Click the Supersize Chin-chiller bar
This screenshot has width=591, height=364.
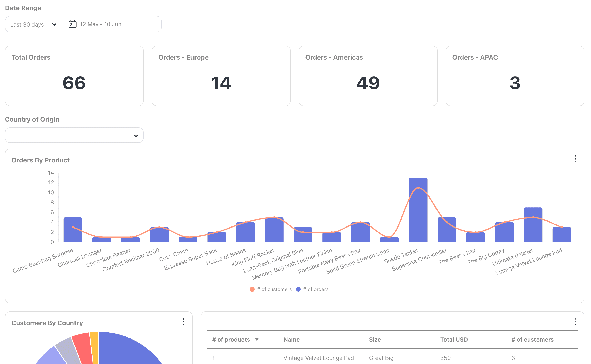447,230
